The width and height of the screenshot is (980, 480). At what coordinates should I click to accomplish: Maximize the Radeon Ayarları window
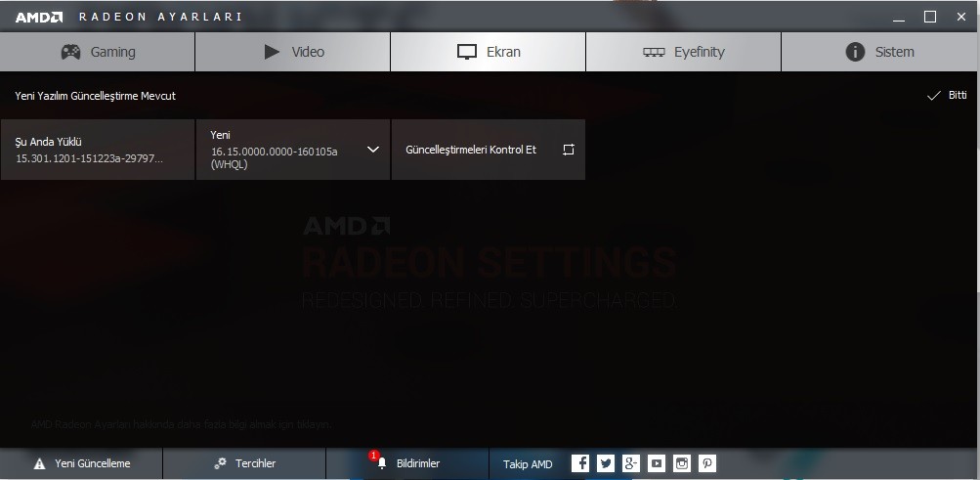click(x=930, y=17)
